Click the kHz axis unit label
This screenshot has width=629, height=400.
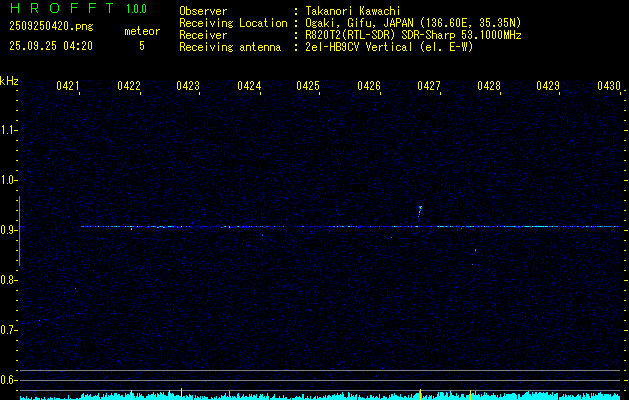tap(9, 81)
